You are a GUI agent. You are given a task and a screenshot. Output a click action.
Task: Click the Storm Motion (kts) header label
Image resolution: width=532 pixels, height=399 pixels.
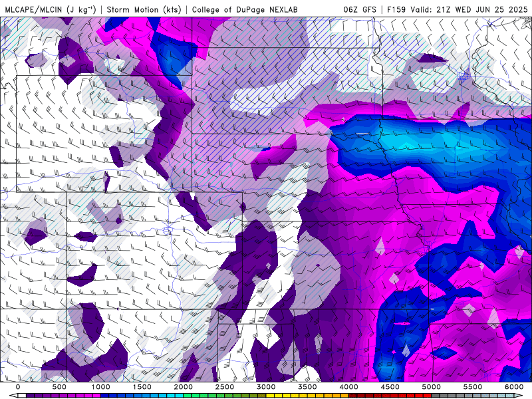coord(144,10)
